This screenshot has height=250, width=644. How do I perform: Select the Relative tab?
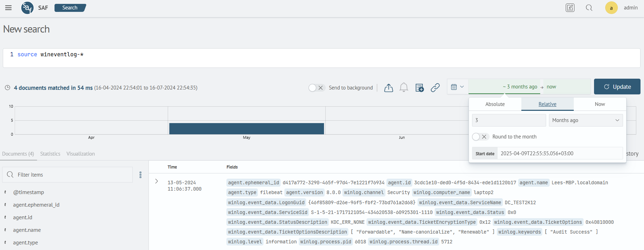coord(547,104)
